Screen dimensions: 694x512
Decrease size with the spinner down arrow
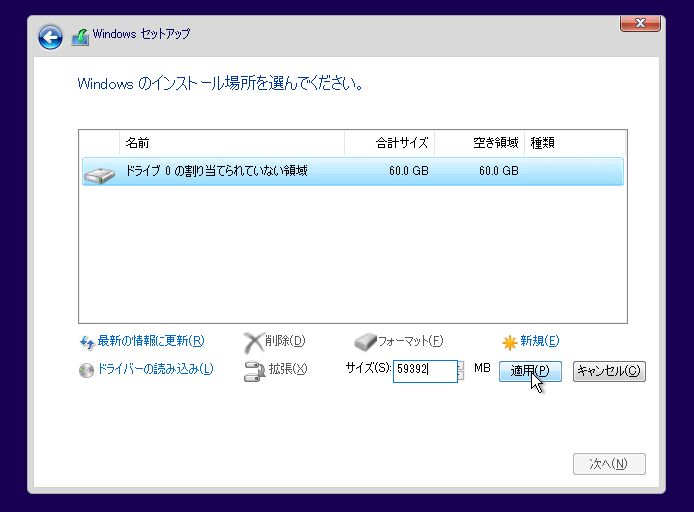point(461,376)
